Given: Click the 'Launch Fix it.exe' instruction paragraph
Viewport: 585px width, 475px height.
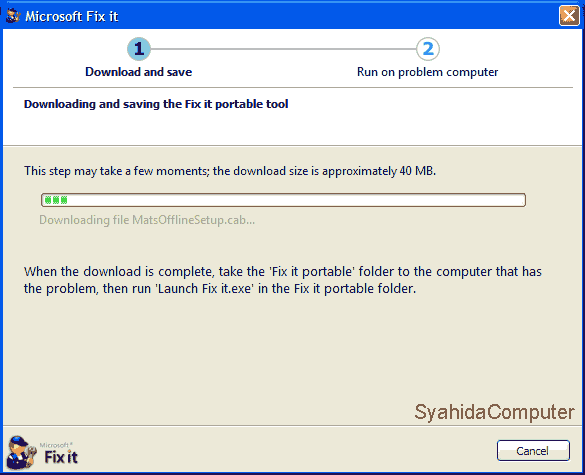Looking at the screenshot, I should coord(283,280).
